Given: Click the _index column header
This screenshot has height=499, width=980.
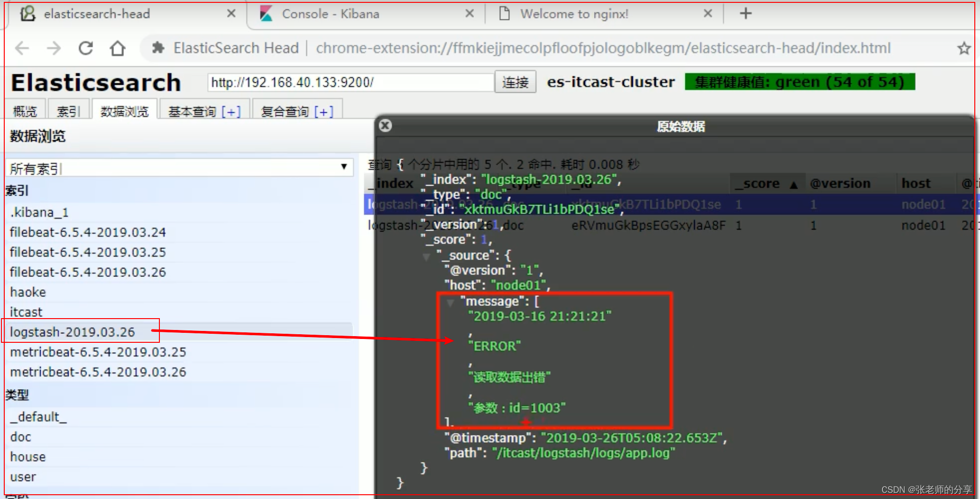Looking at the screenshot, I should (x=391, y=183).
